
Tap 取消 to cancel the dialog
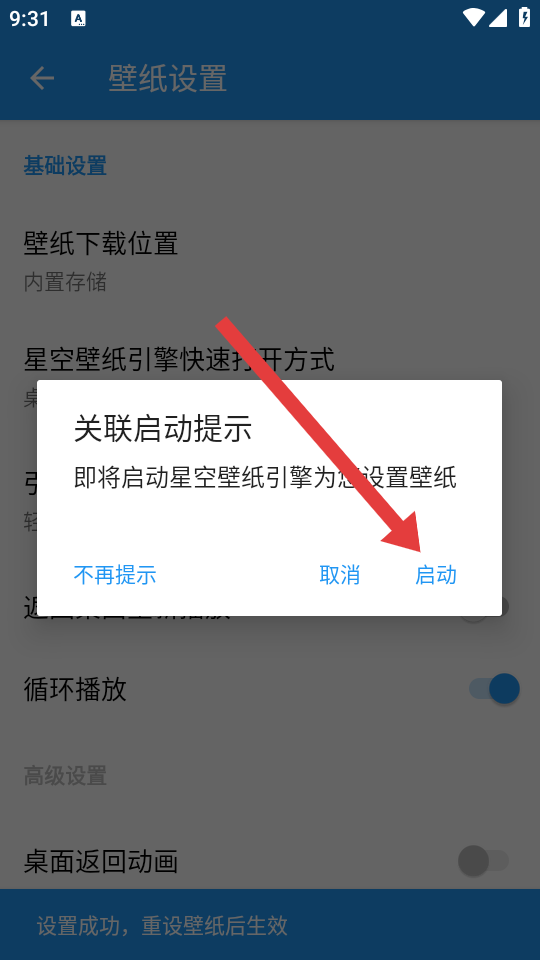[340, 575]
